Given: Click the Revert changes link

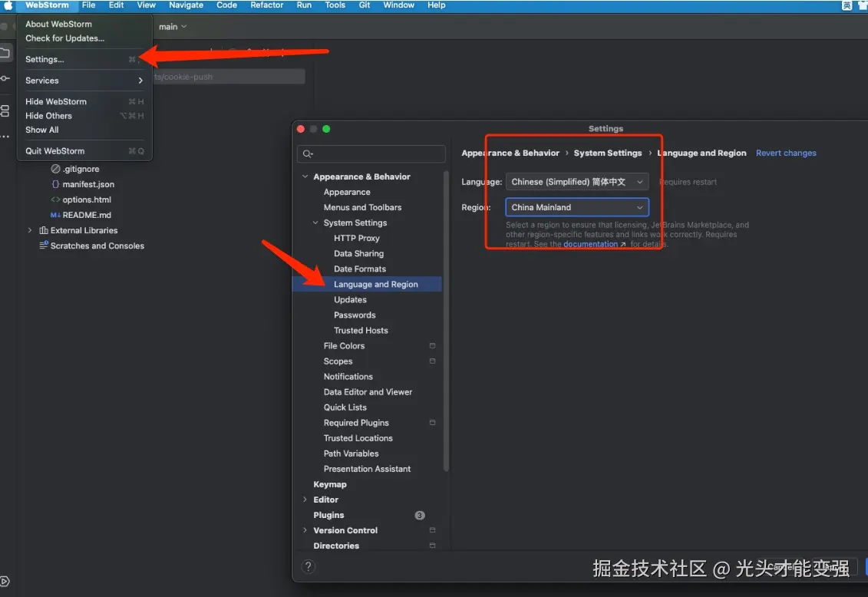Looking at the screenshot, I should coord(786,153).
